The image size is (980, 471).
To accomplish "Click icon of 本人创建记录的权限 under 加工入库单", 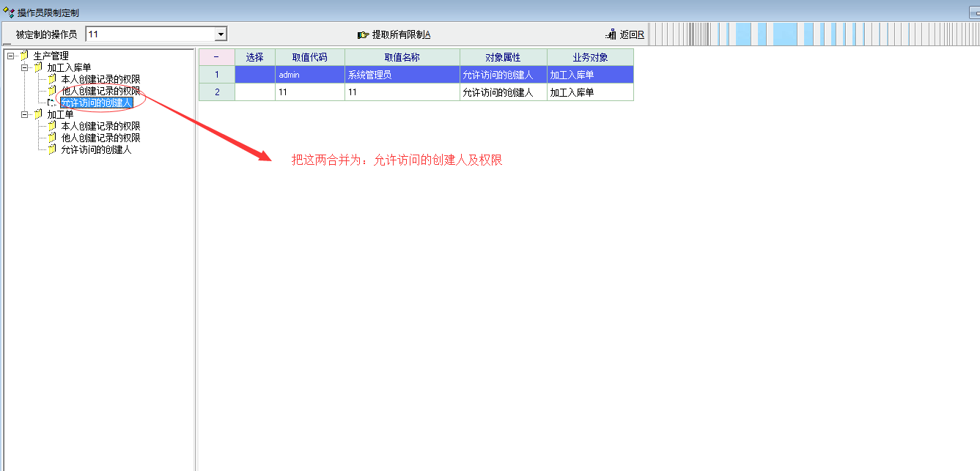I will (x=52, y=79).
